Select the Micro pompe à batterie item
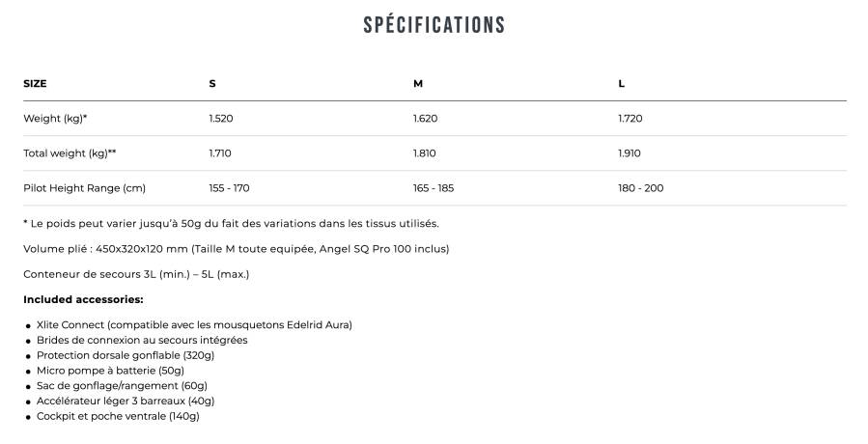The height and width of the screenshot is (444, 868). [110, 371]
